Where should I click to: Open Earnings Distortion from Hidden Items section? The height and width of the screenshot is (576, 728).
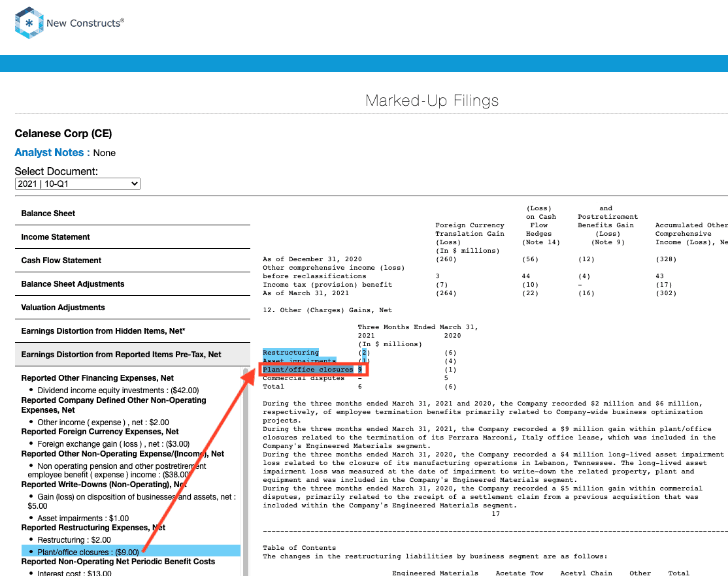pos(132,331)
